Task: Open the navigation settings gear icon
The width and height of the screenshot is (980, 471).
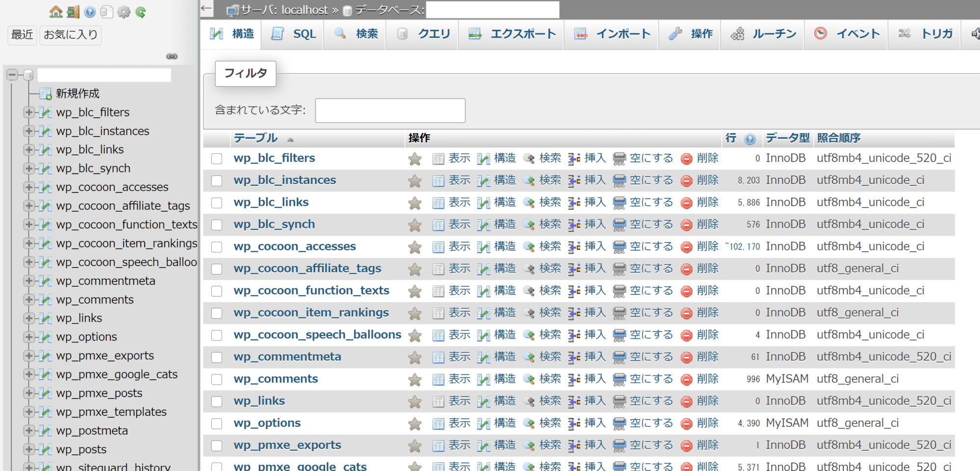Action: tap(124, 12)
